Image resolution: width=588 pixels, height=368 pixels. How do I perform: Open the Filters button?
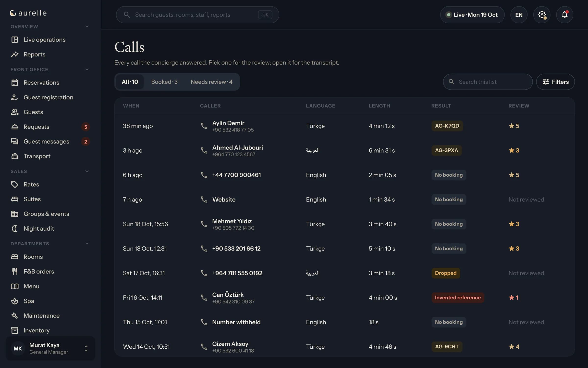click(555, 82)
